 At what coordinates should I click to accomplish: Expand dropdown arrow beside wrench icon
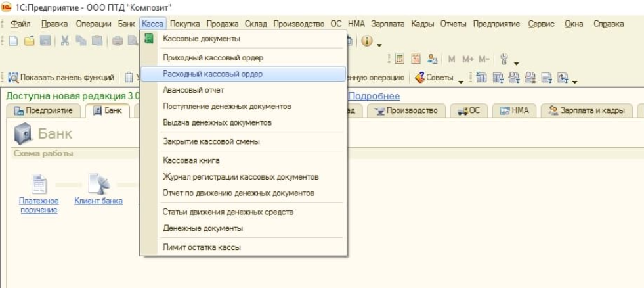click(x=517, y=62)
